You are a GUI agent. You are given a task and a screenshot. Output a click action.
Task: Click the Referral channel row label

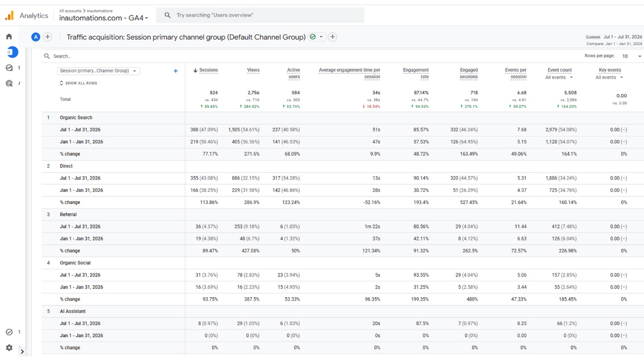68,215
